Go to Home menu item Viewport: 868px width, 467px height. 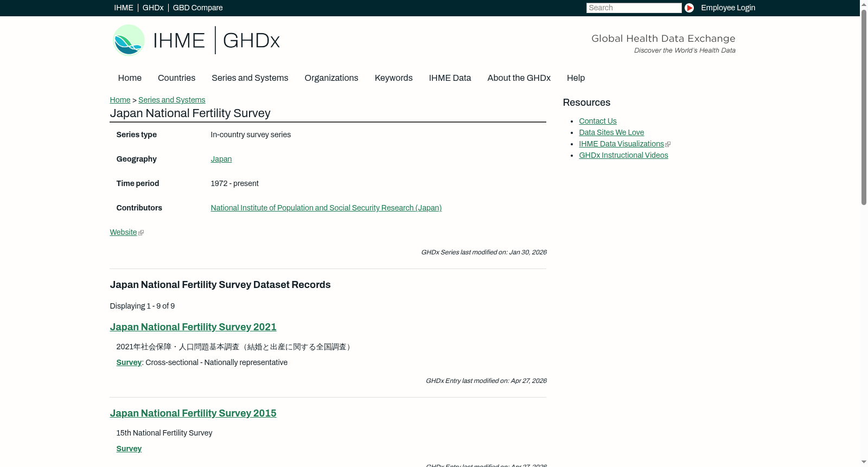[x=130, y=78]
